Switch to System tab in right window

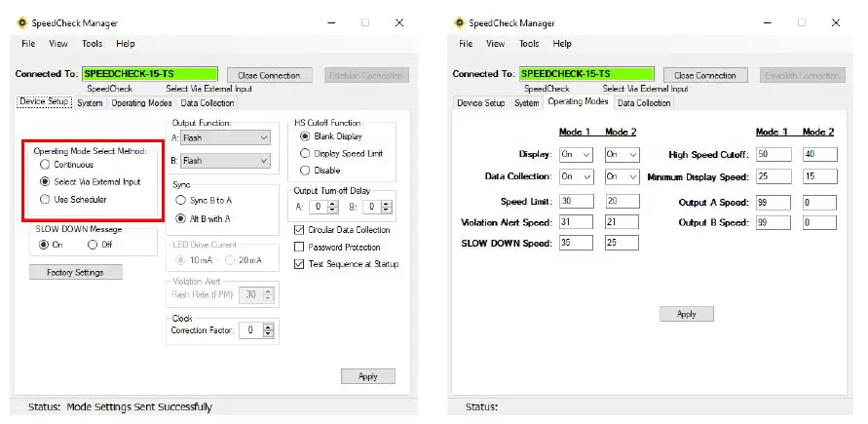[526, 103]
